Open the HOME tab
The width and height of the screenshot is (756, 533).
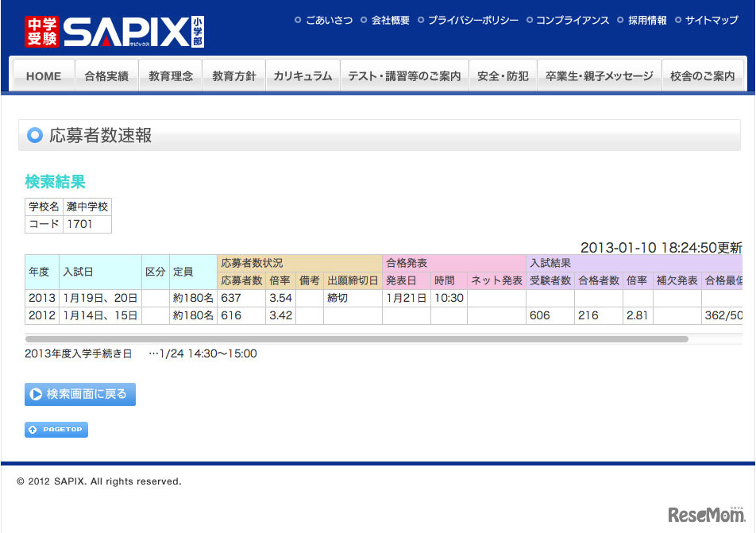click(x=44, y=76)
